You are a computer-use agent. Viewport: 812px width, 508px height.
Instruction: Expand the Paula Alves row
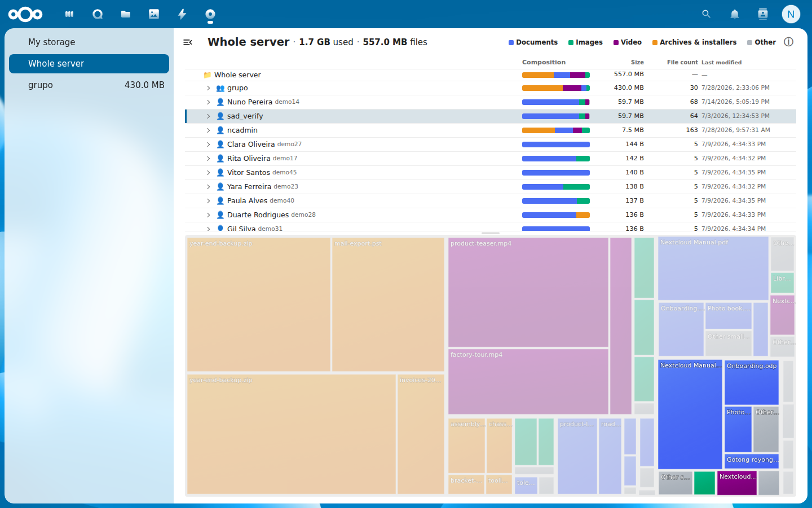pyautogui.click(x=209, y=201)
